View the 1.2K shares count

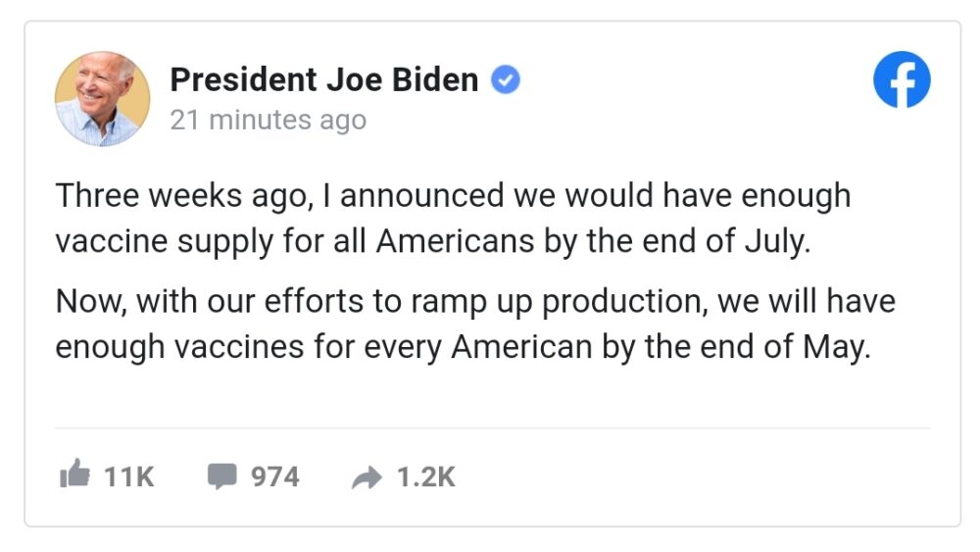pyautogui.click(x=425, y=477)
